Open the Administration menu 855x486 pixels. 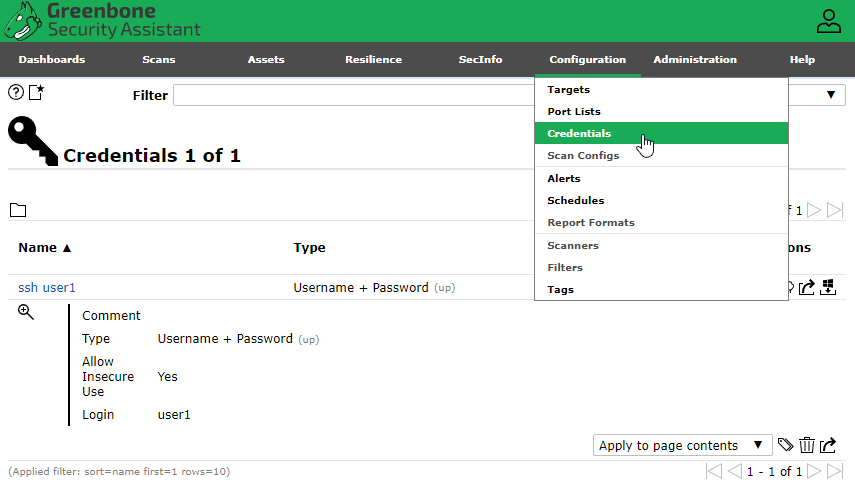(695, 59)
